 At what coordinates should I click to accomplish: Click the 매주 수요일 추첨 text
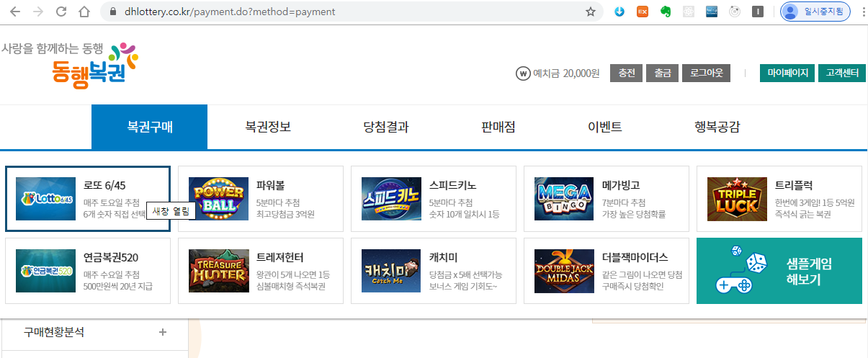[x=111, y=274]
